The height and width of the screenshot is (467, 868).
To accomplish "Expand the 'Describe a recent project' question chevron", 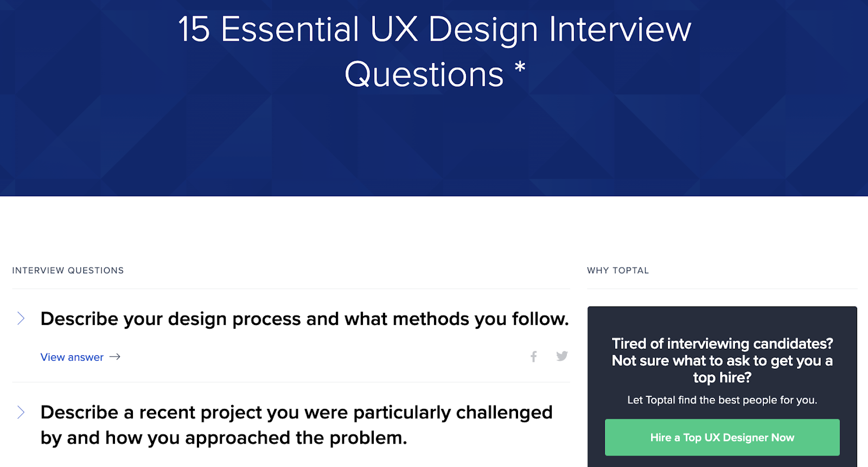I will [21, 412].
